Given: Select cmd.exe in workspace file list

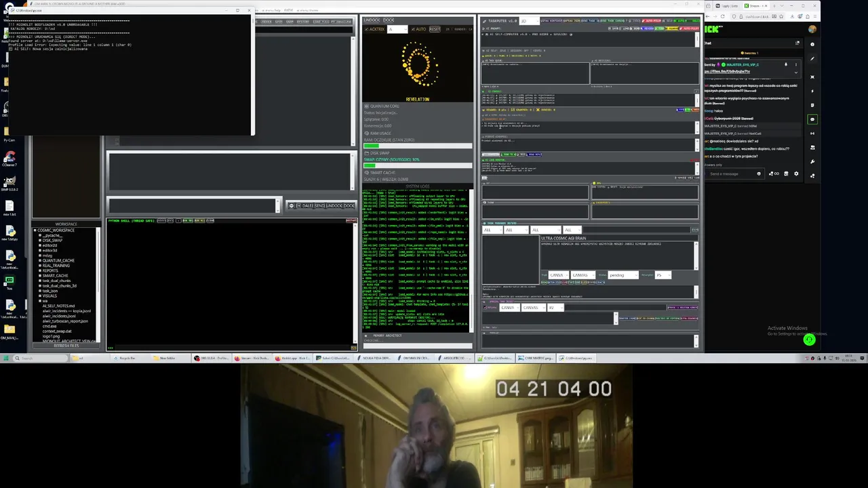Looking at the screenshot, I should coord(50,326).
